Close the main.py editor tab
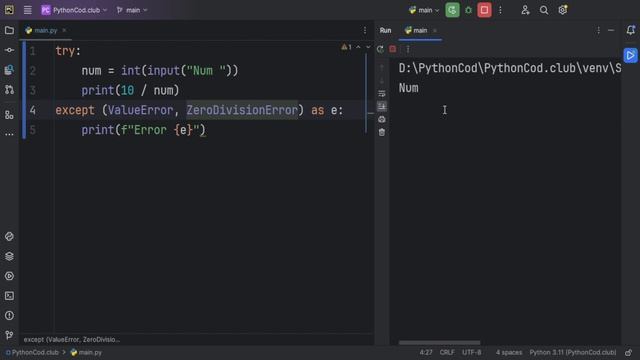Image resolution: width=640 pixels, height=360 pixels. pos(64,31)
